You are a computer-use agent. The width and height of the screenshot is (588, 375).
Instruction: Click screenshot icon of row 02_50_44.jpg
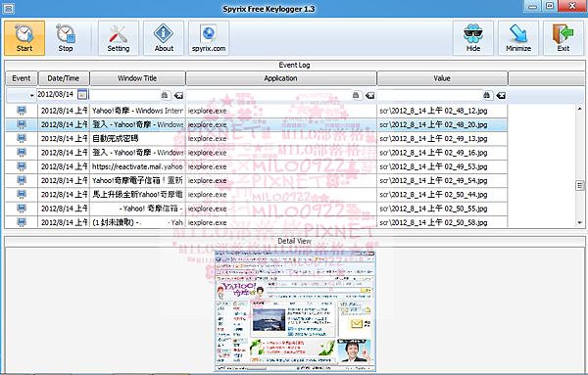[22, 195]
